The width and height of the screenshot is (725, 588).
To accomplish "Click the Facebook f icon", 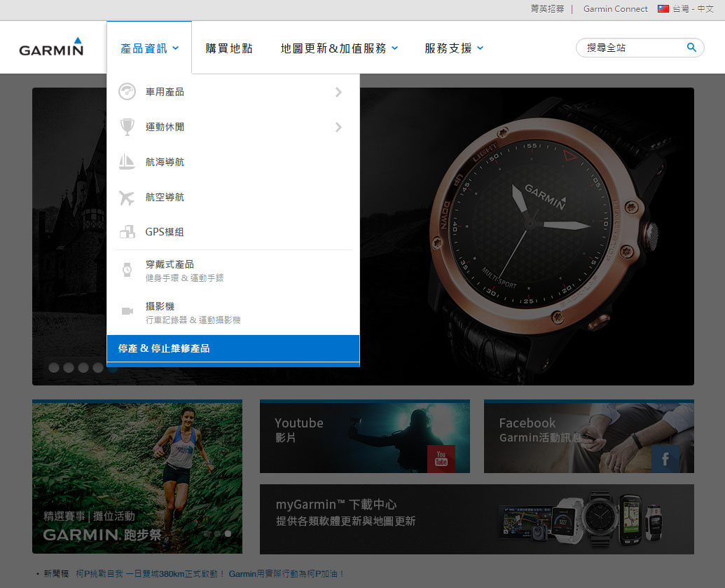I will pos(665,458).
